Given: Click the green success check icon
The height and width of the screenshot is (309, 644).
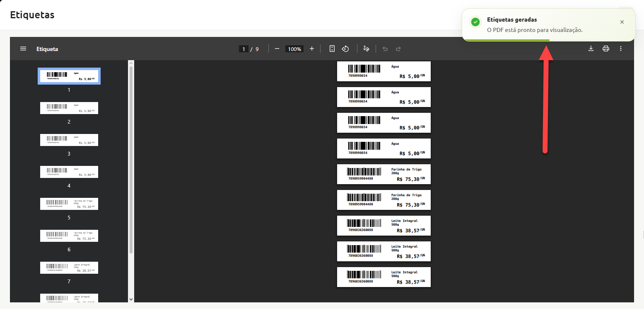Looking at the screenshot, I should 476,22.
